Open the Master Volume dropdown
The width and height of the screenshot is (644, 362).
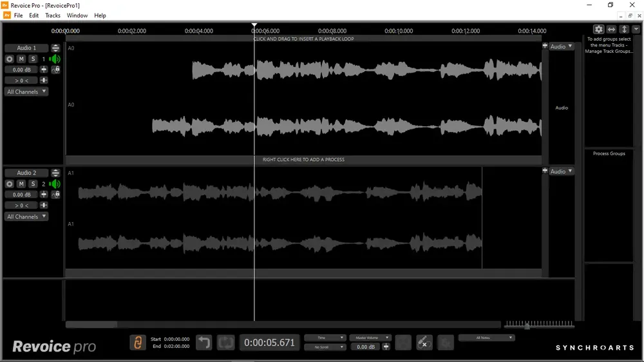[x=370, y=338]
